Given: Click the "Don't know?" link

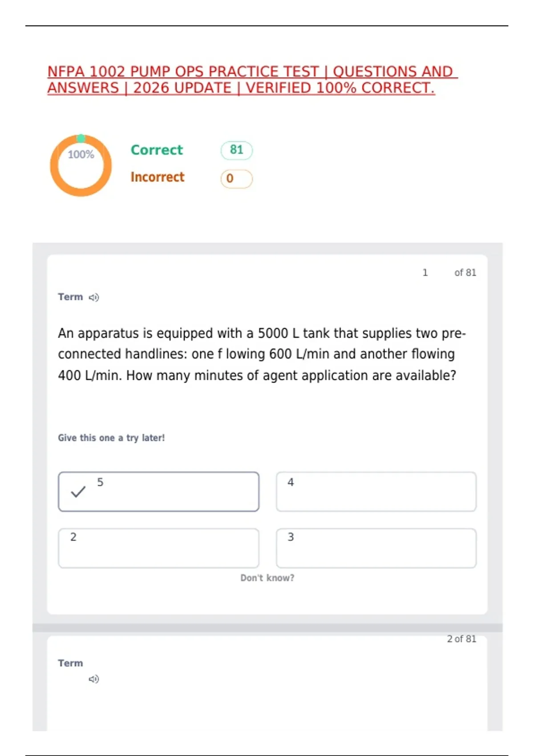Looking at the screenshot, I should [x=267, y=578].
